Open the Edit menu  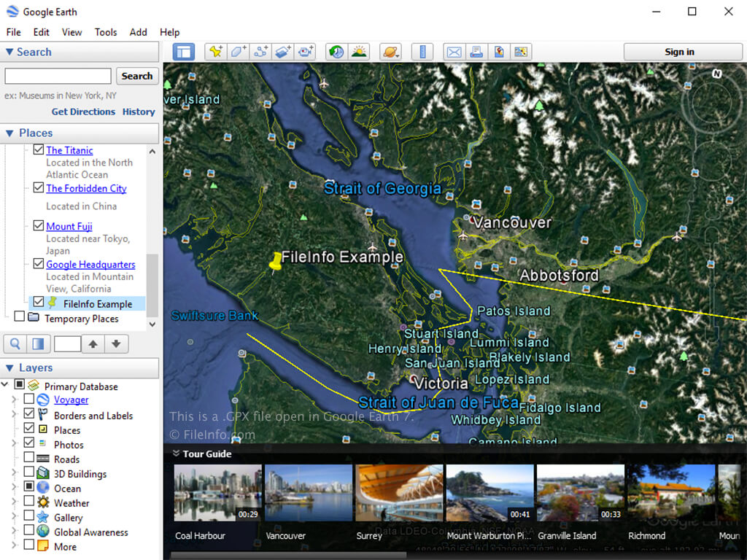click(x=41, y=32)
